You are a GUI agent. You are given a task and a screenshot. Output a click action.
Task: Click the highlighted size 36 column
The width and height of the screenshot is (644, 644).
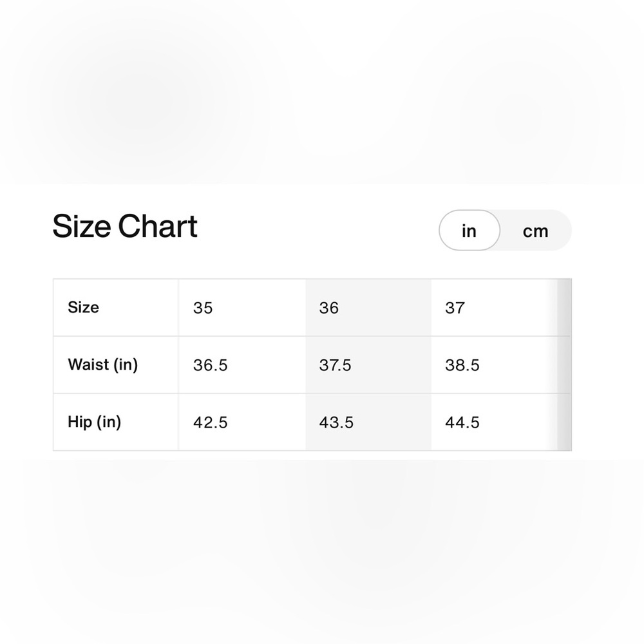pos(368,365)
